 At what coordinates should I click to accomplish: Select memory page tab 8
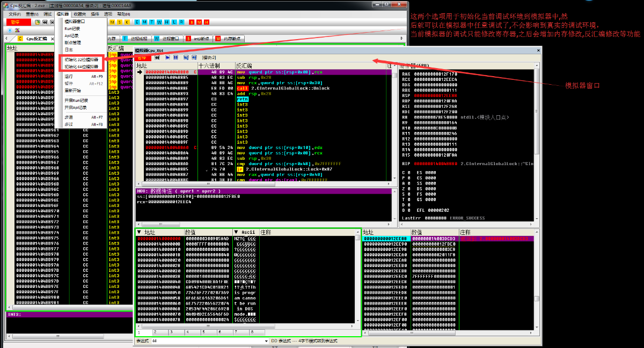click(x=257, y=332)
